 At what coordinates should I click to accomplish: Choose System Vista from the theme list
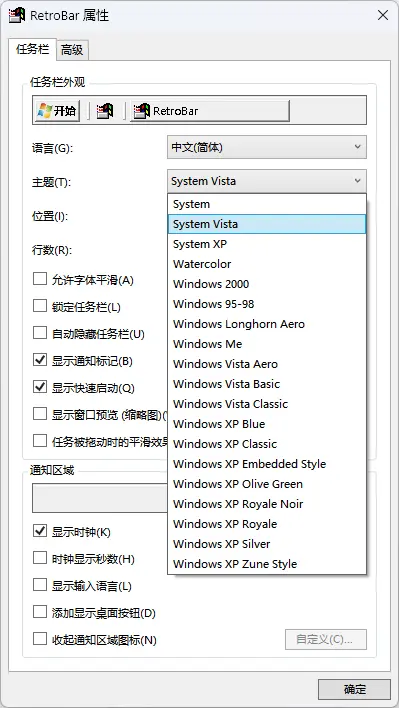(267, 224)
